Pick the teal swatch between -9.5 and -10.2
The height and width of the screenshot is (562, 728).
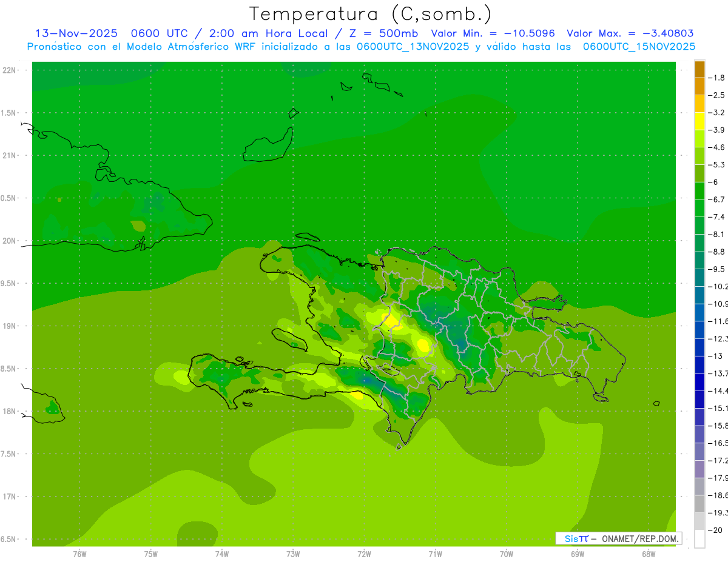point(699,278)
